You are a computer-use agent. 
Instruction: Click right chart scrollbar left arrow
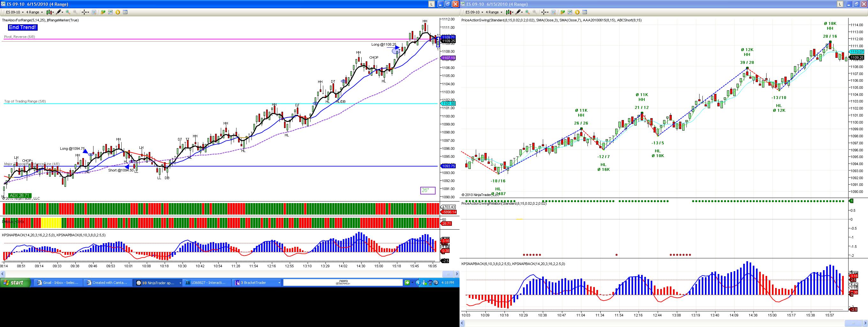tap(463, 323)
